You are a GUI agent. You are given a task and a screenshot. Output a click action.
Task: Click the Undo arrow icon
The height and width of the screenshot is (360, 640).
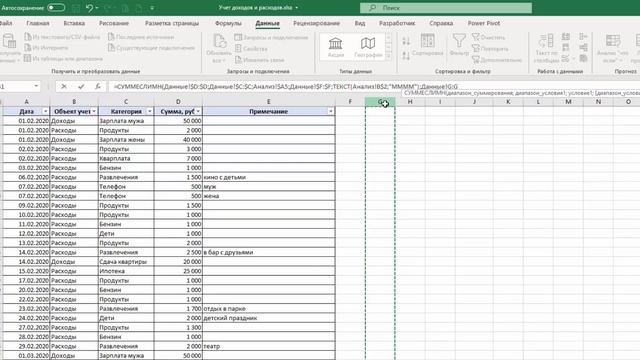[90, 8]
